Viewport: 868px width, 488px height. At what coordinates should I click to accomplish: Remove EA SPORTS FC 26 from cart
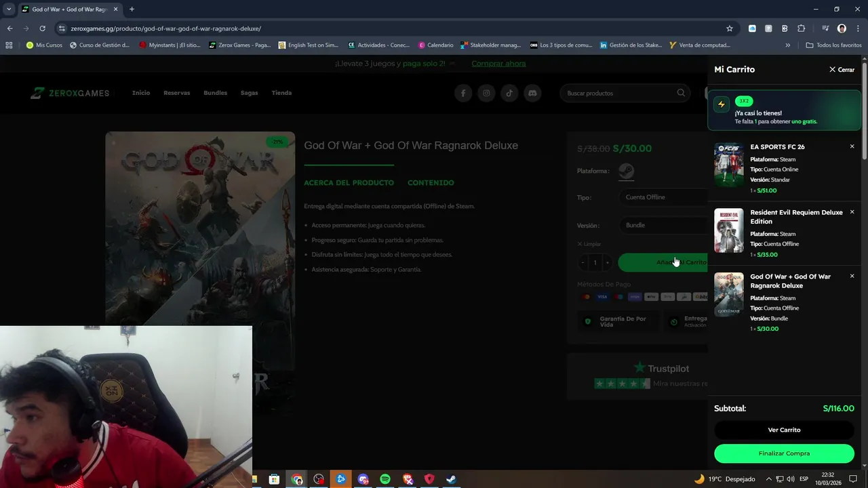pos(852,146)
